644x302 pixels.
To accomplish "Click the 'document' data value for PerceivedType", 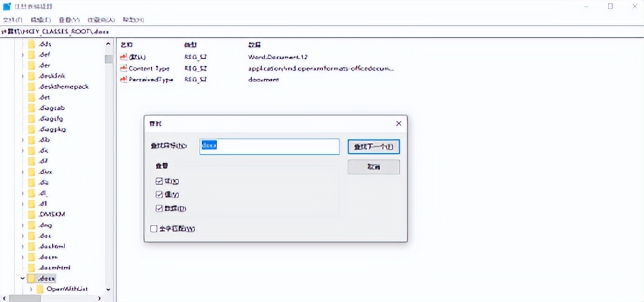I will click(263, 80).
